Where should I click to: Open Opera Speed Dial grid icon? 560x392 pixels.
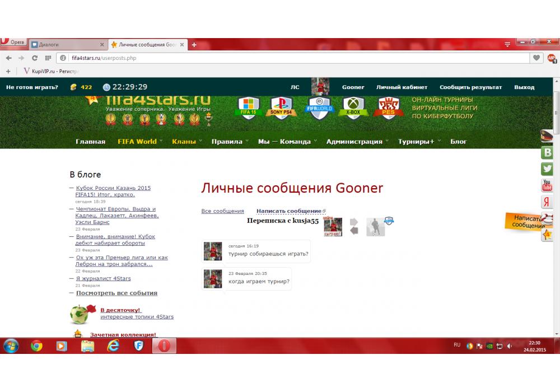[x=48, y=58]
